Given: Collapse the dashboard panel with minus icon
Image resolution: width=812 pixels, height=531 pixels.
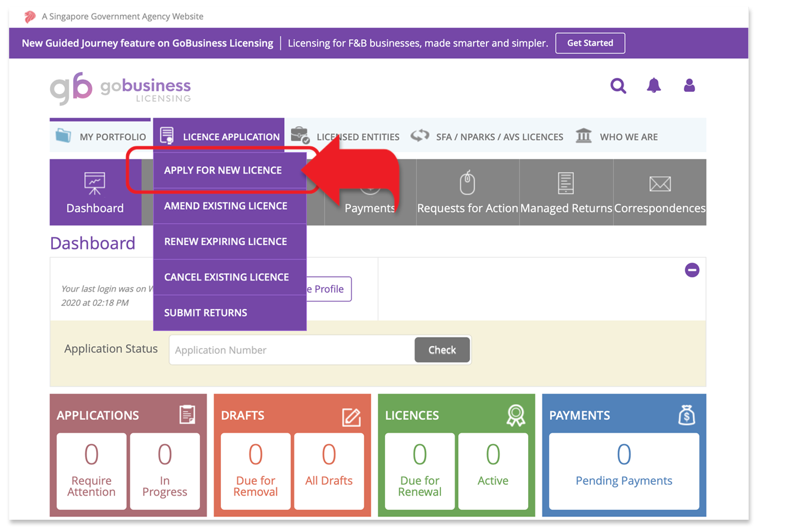Looking at the screenshot, I should click(692, 270).
